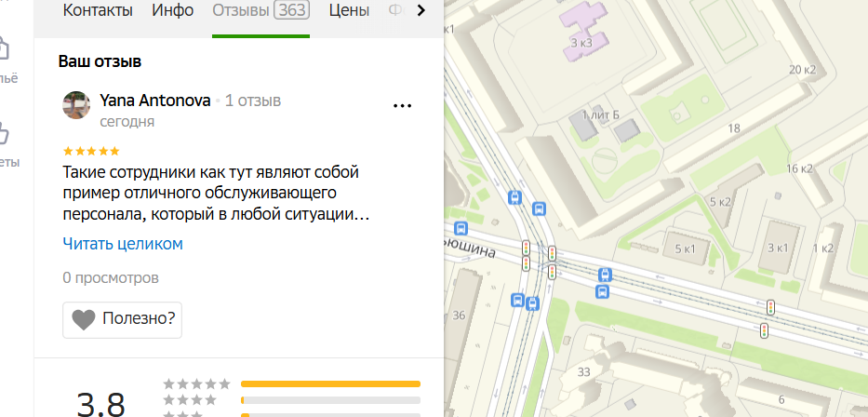Click the lower traffic light on the far-right road

765,331
